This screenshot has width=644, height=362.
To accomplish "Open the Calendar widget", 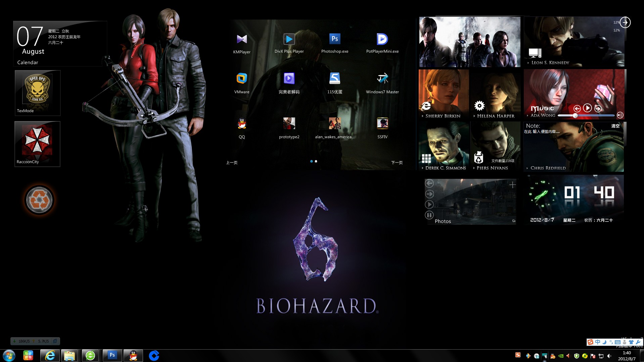I will tap(60, 44).
